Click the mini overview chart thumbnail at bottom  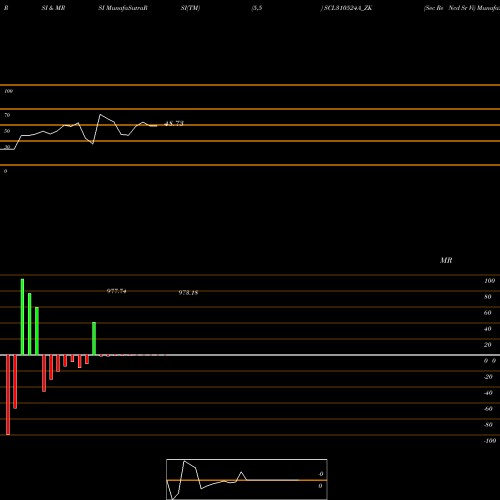tap(247, 479)
